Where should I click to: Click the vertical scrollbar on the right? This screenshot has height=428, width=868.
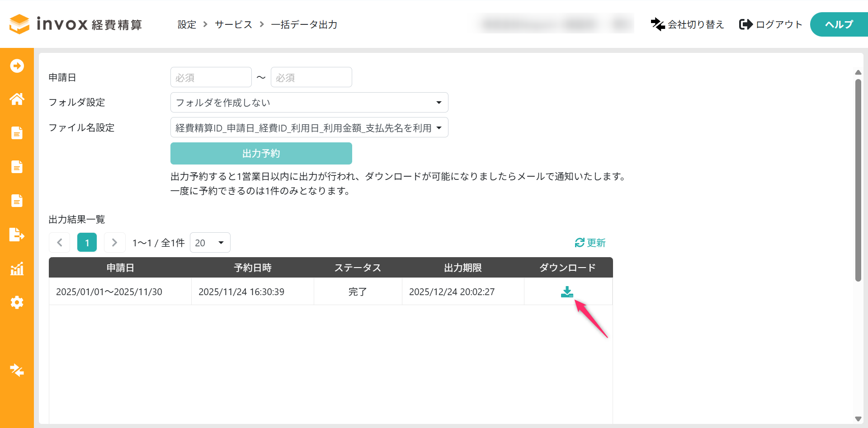point(858,181)
